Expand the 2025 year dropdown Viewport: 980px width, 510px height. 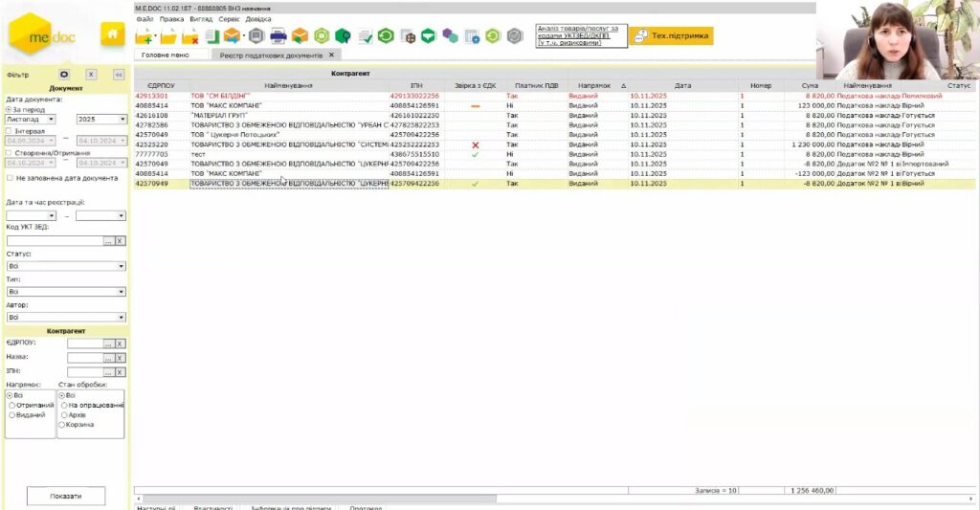(122, 120)
